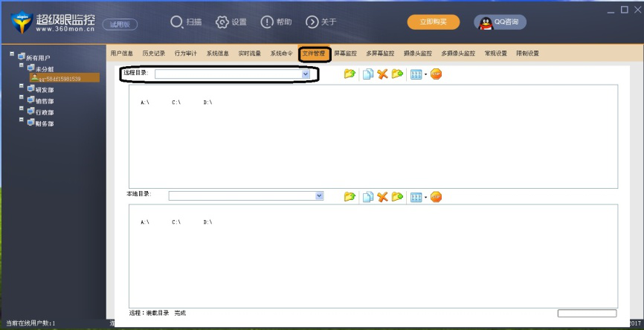Select 未分组 group in tree
The image size is (644, 330).
pos(45,69)
